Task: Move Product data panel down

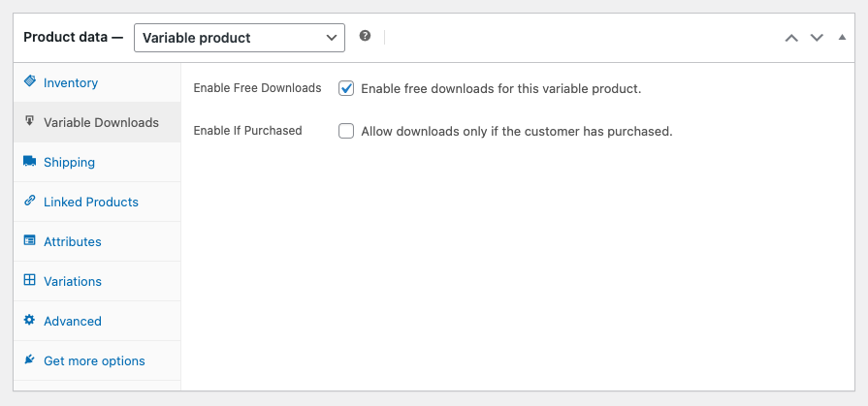Action: (817, 38)
